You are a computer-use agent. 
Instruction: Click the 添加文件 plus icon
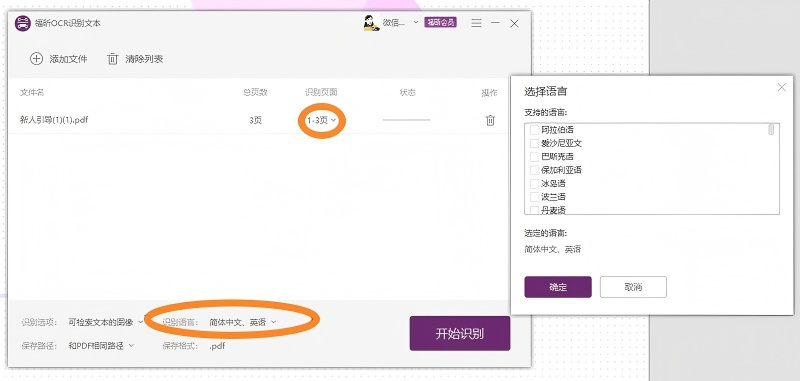pos(36,59)
